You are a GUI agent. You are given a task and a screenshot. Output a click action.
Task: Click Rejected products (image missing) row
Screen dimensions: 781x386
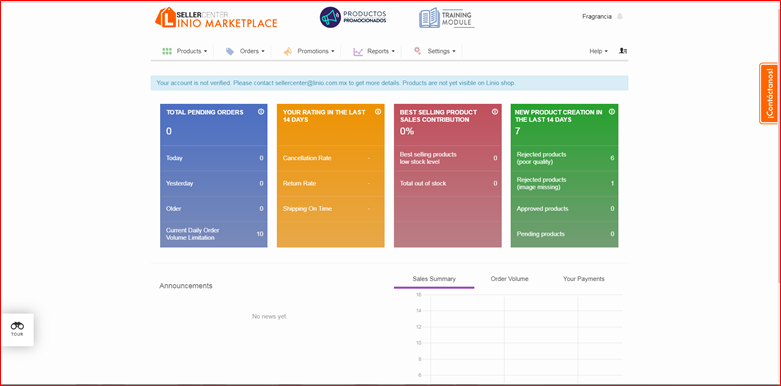(x=564, y=183)
